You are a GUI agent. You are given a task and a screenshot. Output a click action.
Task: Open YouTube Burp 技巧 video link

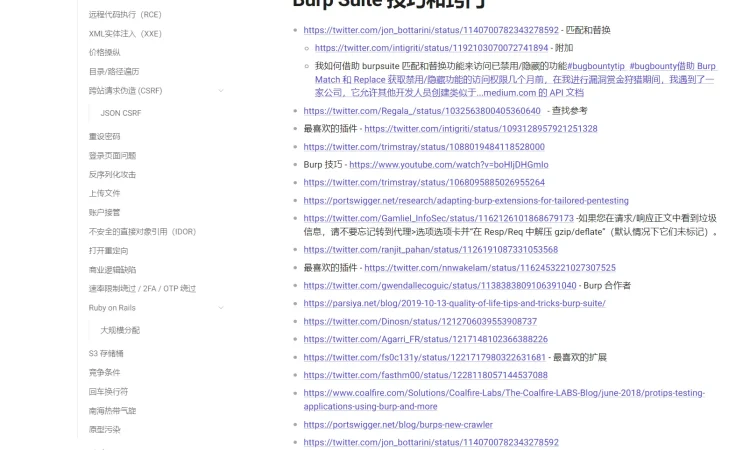449,165
